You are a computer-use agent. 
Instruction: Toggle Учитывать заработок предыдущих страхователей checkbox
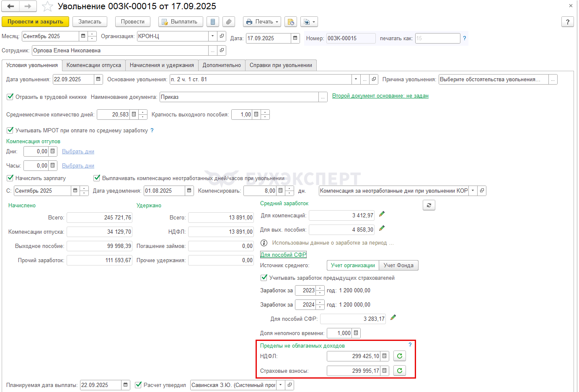[264, 278]
